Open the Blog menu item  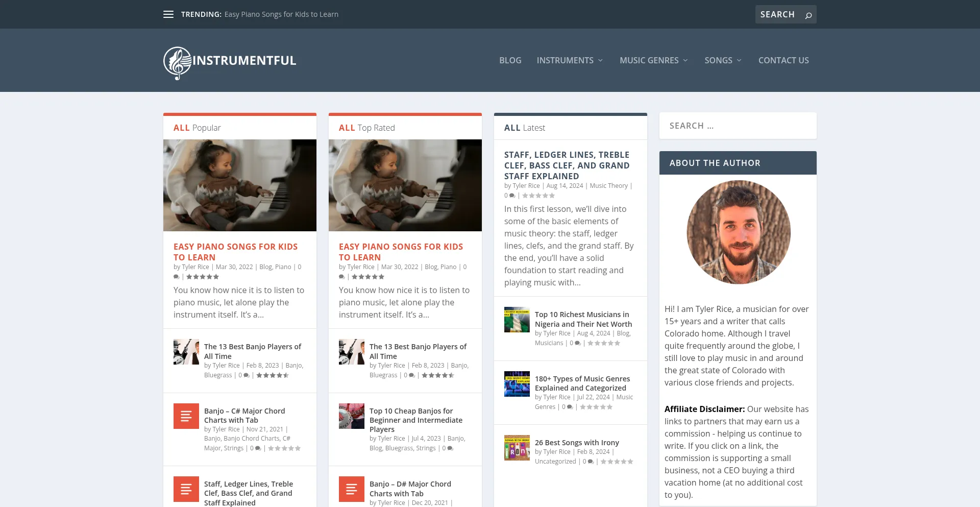[510, 60]
